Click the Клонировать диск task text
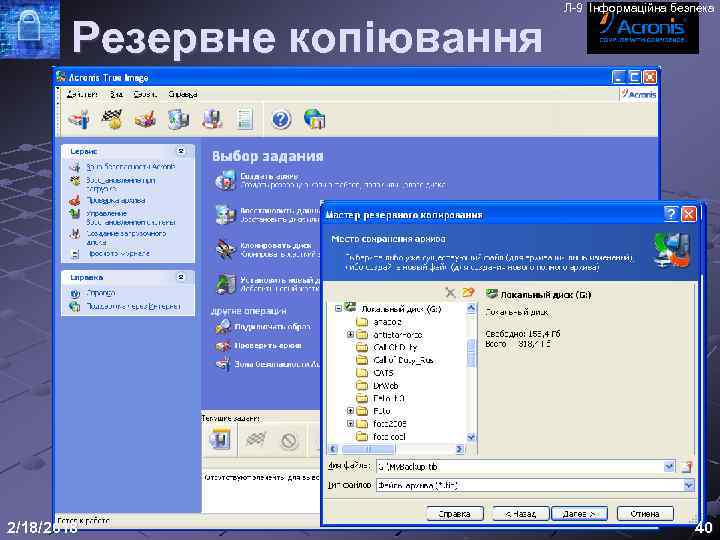 point(276,245)
